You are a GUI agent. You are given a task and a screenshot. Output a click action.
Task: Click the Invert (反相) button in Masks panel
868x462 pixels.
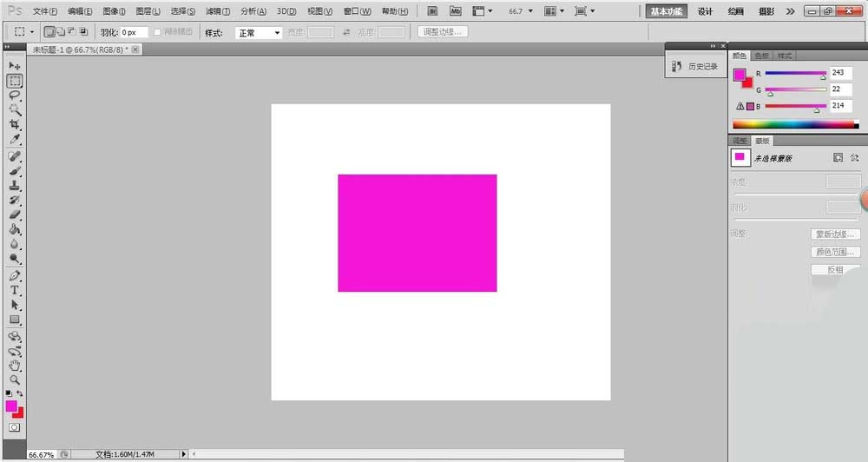[835, 270]
